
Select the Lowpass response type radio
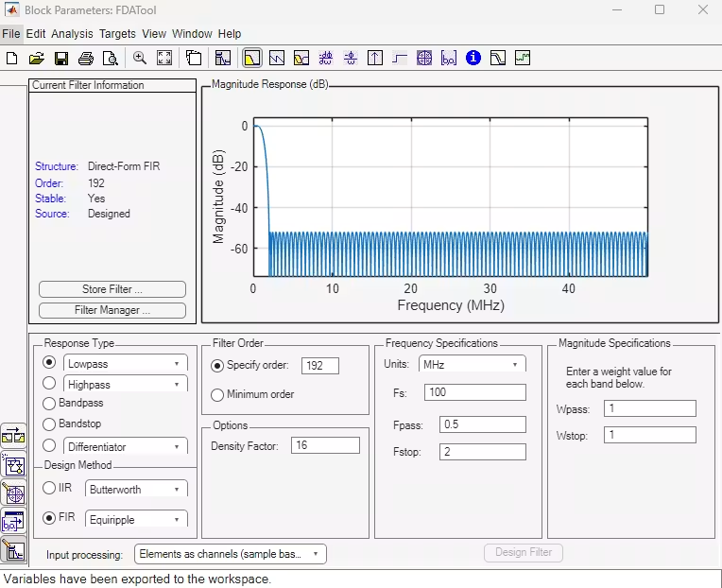(49, 362)
